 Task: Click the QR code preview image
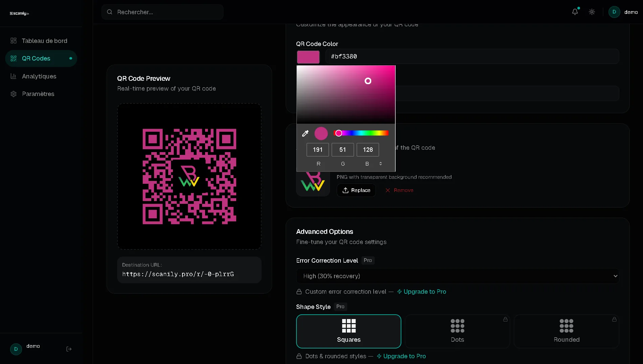coord(189,176)
